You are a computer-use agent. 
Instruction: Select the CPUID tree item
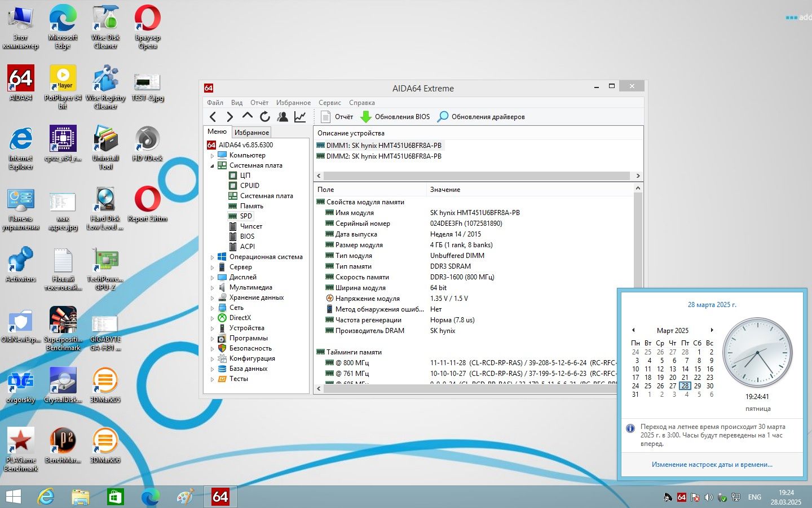249,186
